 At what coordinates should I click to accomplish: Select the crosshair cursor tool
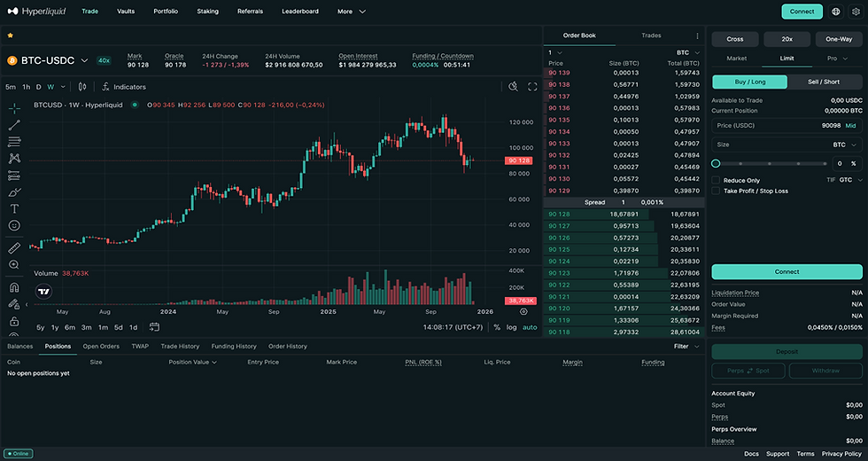[14, 108]
